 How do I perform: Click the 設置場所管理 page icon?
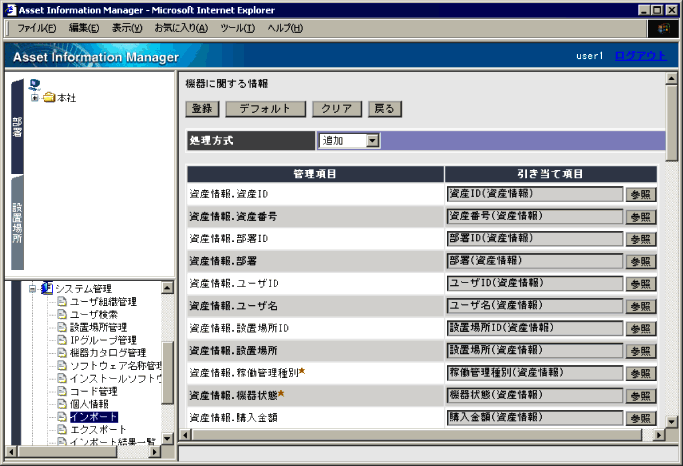pyautogui.click(x=61, y=327)
